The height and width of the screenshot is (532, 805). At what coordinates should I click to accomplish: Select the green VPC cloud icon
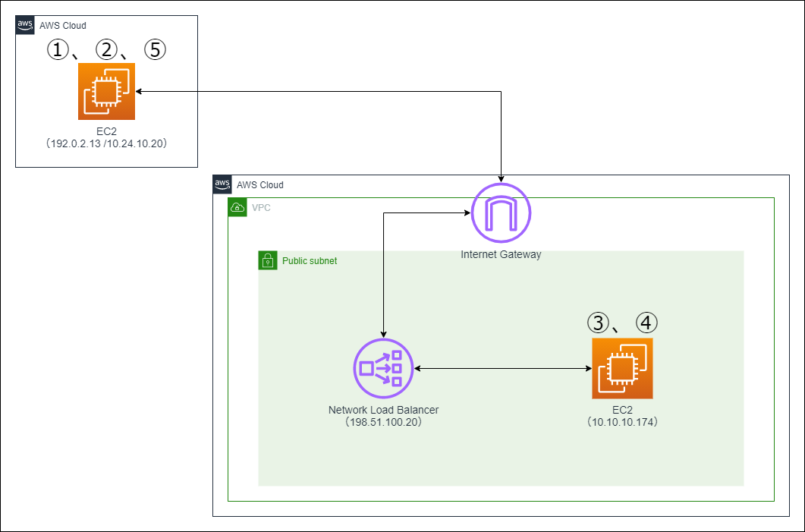[237, 207]
